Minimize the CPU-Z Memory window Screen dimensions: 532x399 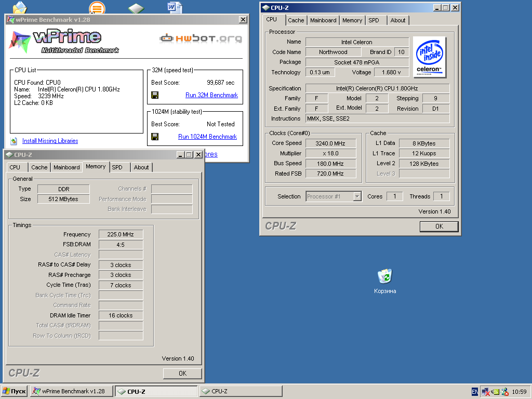(181, 155)
